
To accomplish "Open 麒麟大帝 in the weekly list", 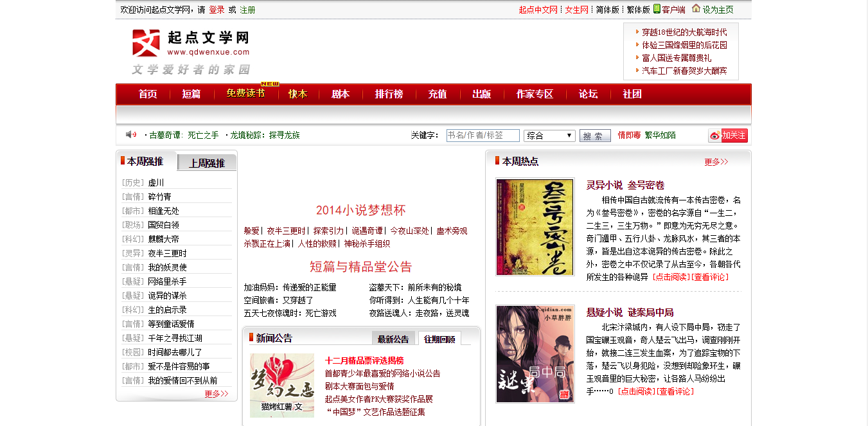I will pyautogui.click(x=163, y=239).
